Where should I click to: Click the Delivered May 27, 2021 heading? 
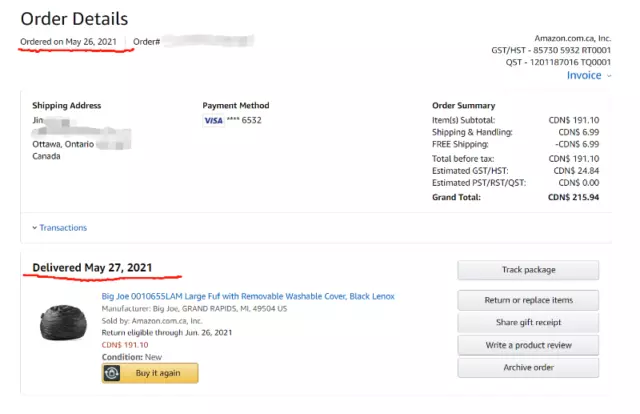[92, 268]
